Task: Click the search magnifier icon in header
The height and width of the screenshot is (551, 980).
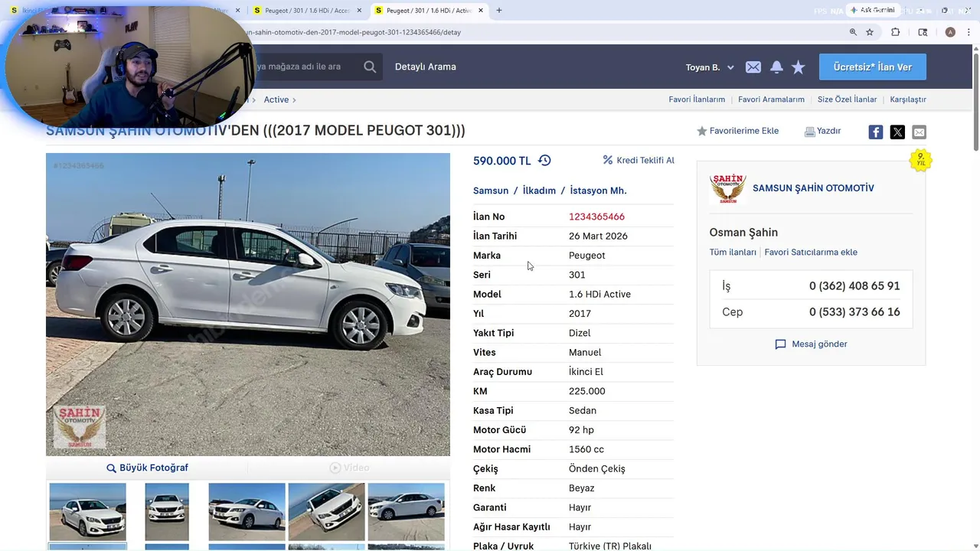Action: pyautogui.click(x=370, y=67)
